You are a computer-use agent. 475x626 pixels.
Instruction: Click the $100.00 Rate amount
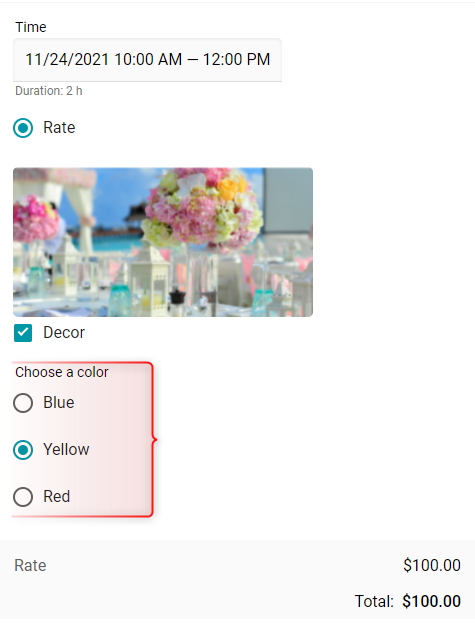432,565
